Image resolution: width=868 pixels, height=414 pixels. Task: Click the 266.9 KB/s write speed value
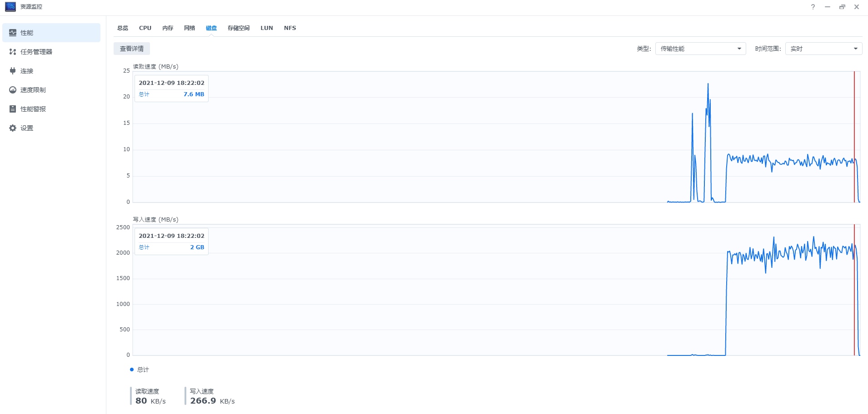[x=212, y=401]
